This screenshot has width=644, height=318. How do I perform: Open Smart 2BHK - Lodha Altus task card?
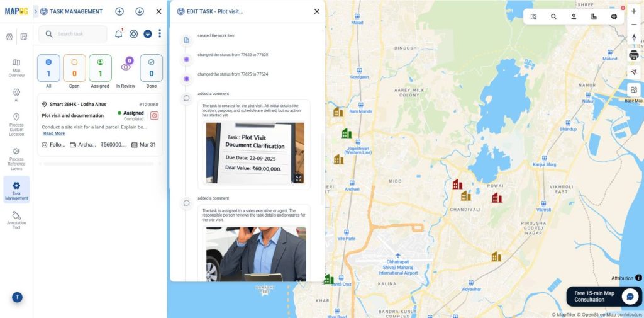100,125
